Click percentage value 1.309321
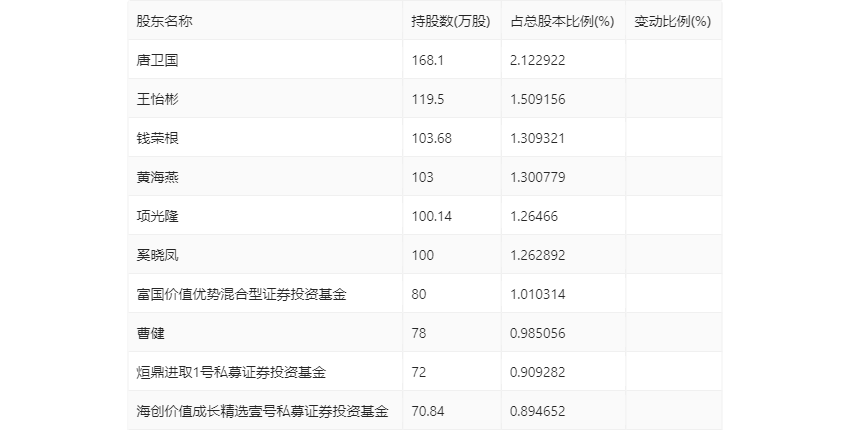Image resolution: width=850 pixels, height=430 pixels. click(538, 138)
